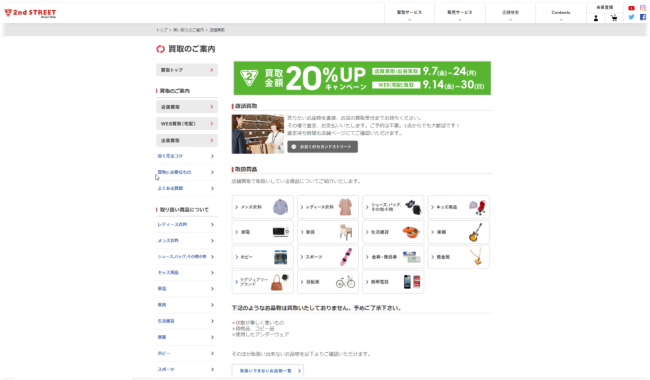
Task: Select the precious metals tile with the gold necklace
Action: [458, 257]
